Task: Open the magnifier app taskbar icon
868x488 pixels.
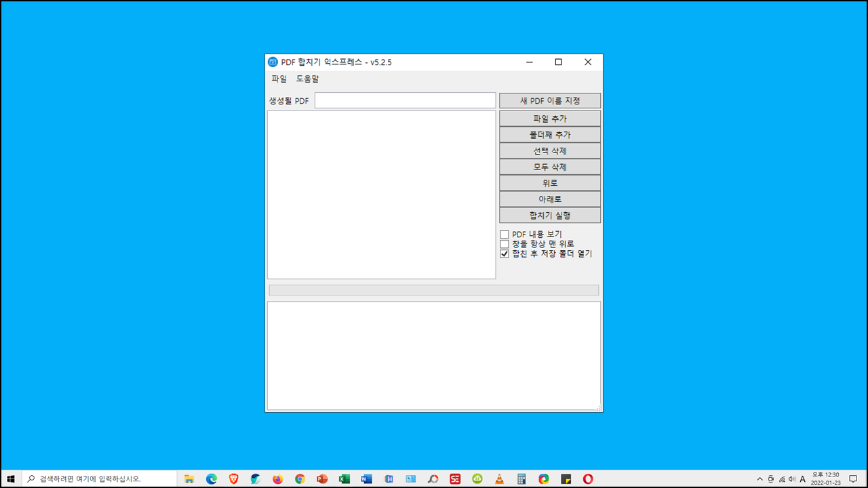Action: point(433,479)
